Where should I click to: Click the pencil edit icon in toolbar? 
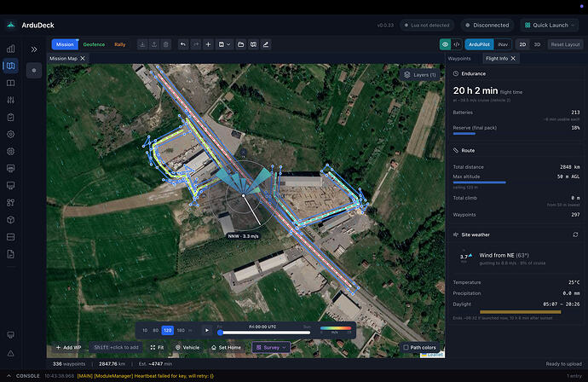click(266, 44)
